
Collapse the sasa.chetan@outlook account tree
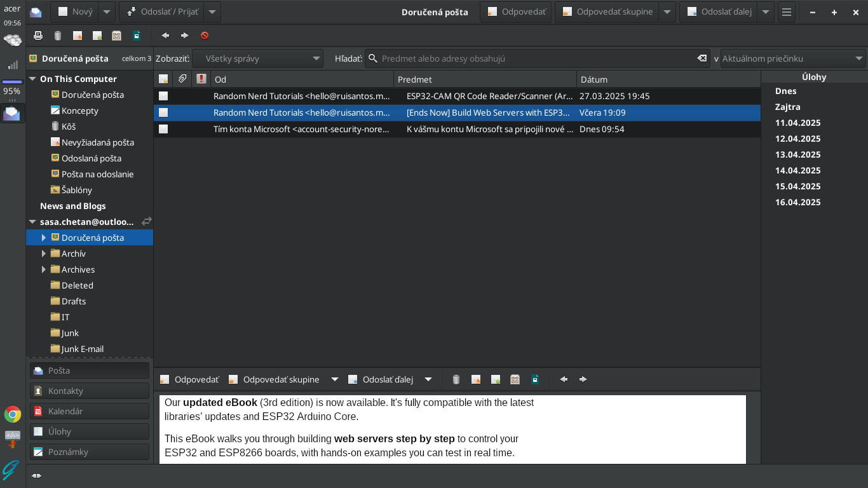32,222
